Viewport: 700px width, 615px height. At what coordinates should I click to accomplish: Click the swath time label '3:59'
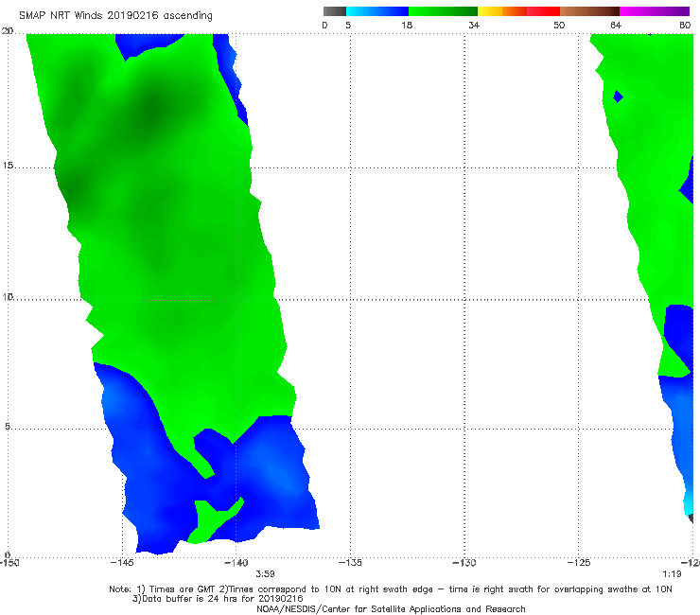[x=265, y=574]
